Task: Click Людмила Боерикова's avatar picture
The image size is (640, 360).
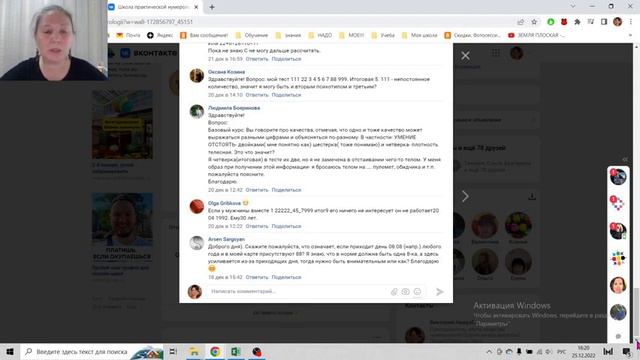Action: pos(197,111)
